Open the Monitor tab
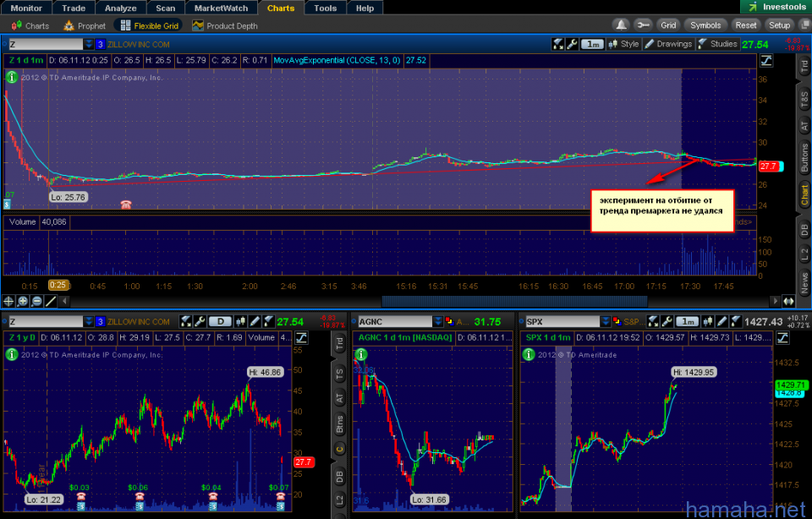Viewport: 812px width, 519px height. [x=26, y=8]
